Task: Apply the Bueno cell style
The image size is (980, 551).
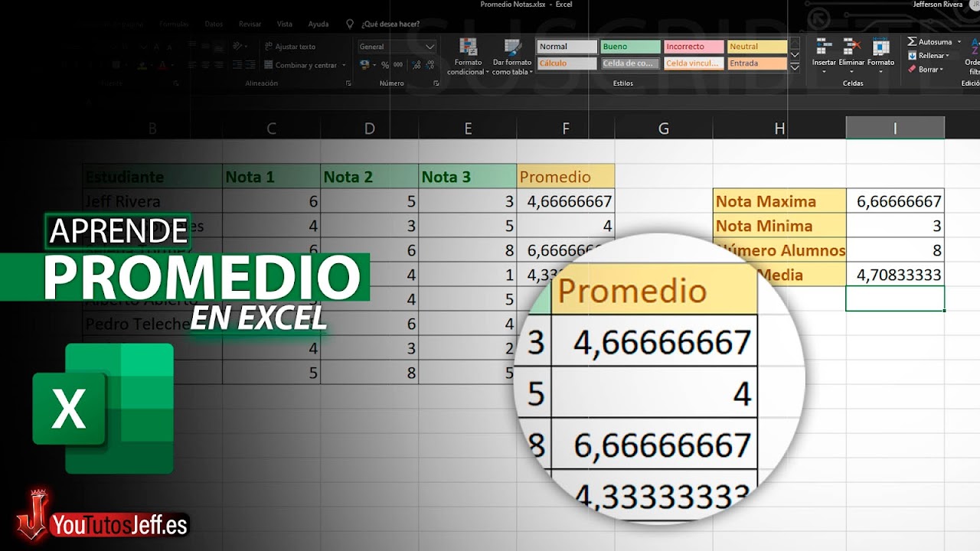Action: pyautogui.click(x=630, y=47)
